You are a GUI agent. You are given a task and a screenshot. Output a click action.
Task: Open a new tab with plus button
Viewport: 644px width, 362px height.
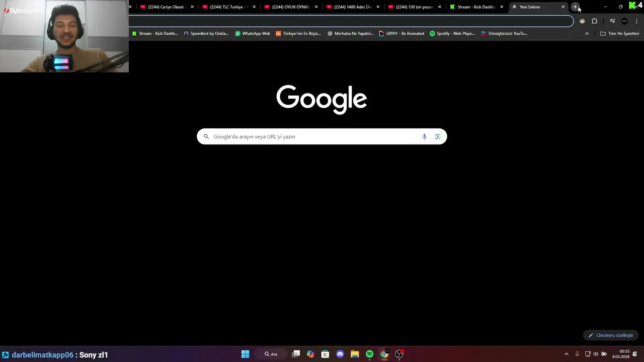(575, 7)
